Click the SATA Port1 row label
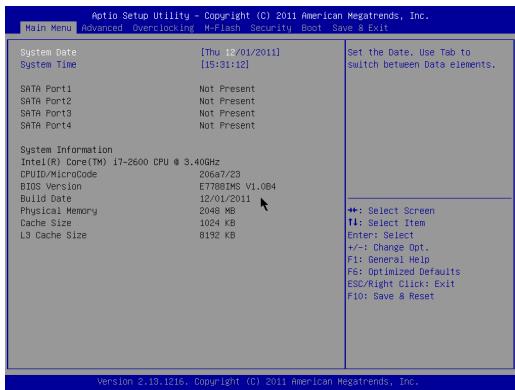515x390 pixels. 46,89
